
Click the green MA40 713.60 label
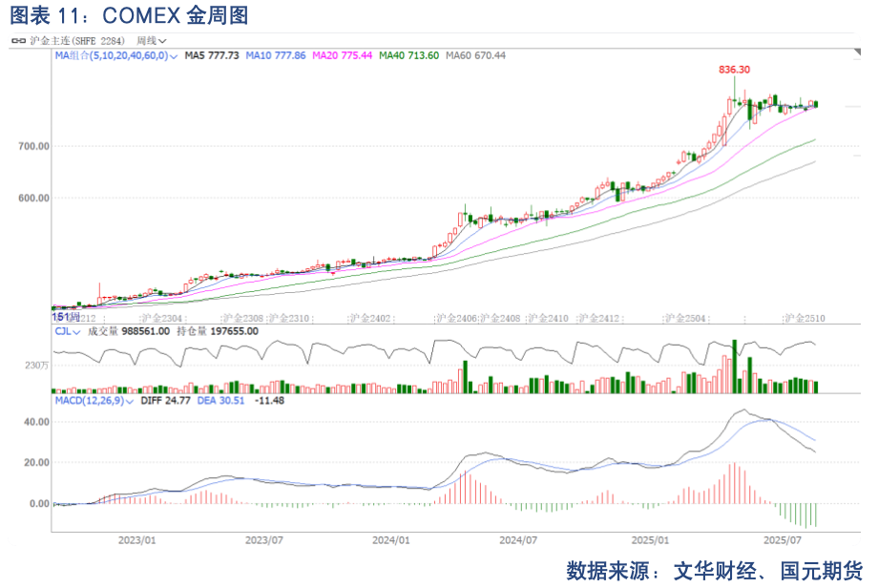409,56
